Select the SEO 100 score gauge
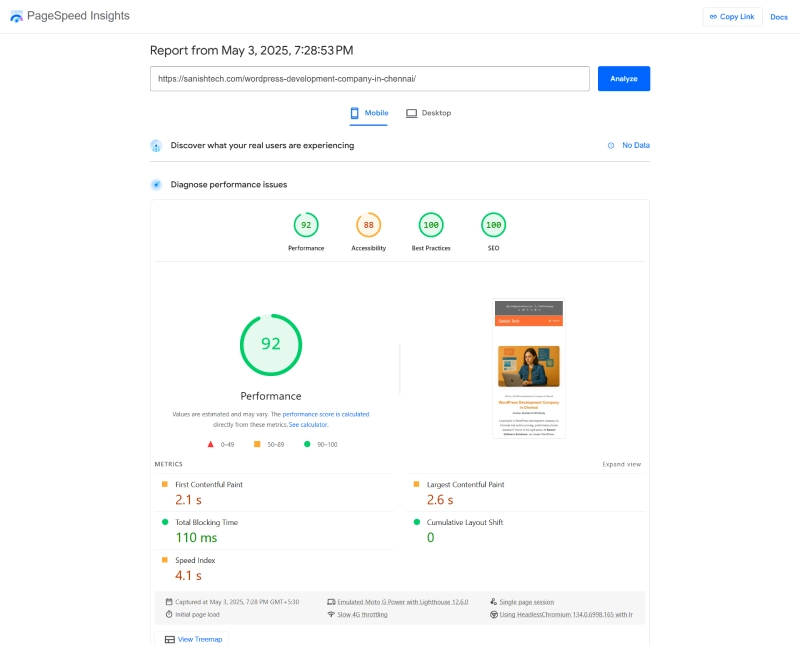Screen dimensions: 800x645 (493, 225)
